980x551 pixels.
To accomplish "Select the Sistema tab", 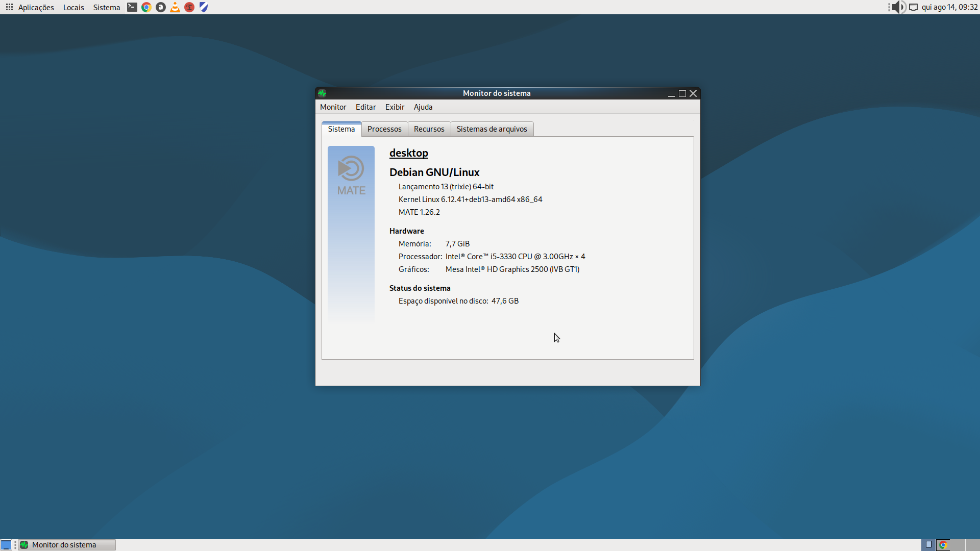I will [341, 129].
